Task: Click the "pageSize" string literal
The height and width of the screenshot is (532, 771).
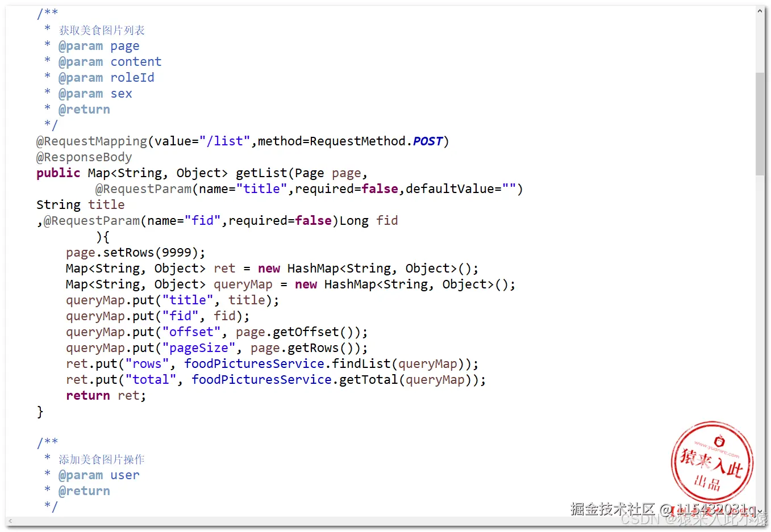Action: pyautogui.click(x=199, y=348)
